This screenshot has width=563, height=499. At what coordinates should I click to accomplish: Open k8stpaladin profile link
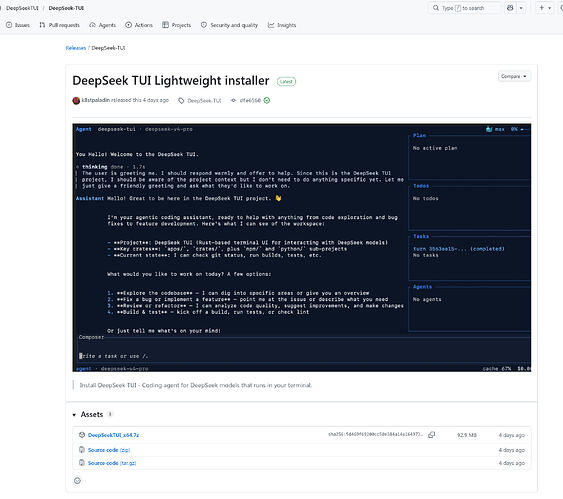(96, 100)
